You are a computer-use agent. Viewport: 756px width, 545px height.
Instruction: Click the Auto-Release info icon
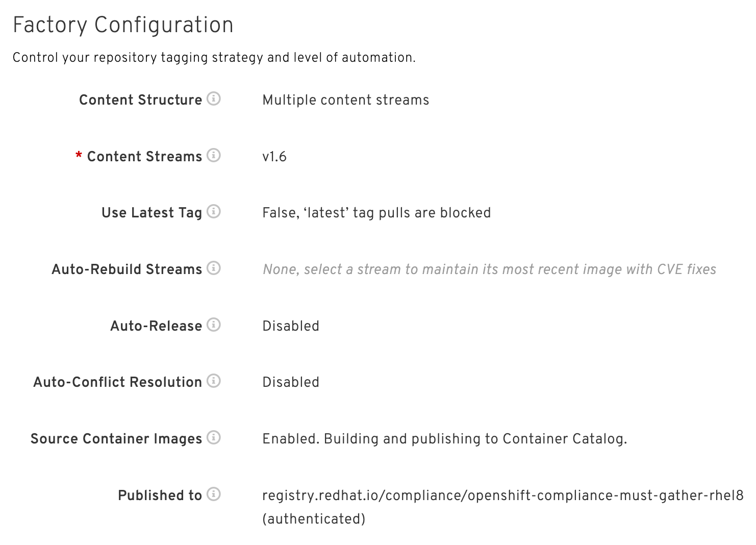click(x=214, y=325)
